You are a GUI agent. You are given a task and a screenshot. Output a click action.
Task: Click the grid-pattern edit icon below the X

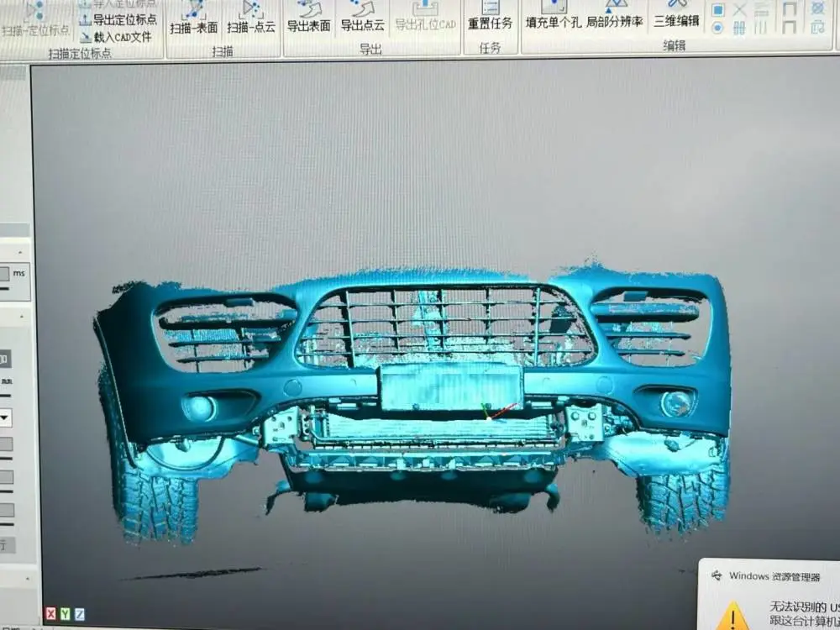[739, 28]
